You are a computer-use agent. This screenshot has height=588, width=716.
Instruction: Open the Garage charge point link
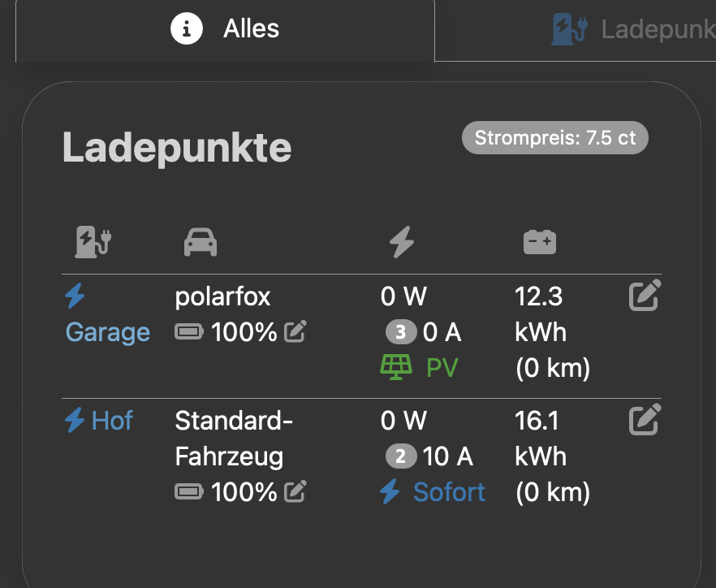coord(108,332)
